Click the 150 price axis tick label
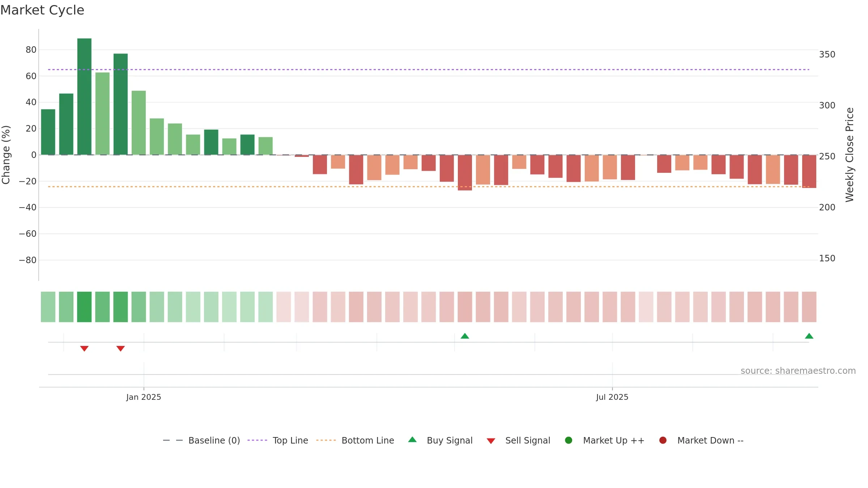This screenshot has height=488, width=868. point(827,258)
